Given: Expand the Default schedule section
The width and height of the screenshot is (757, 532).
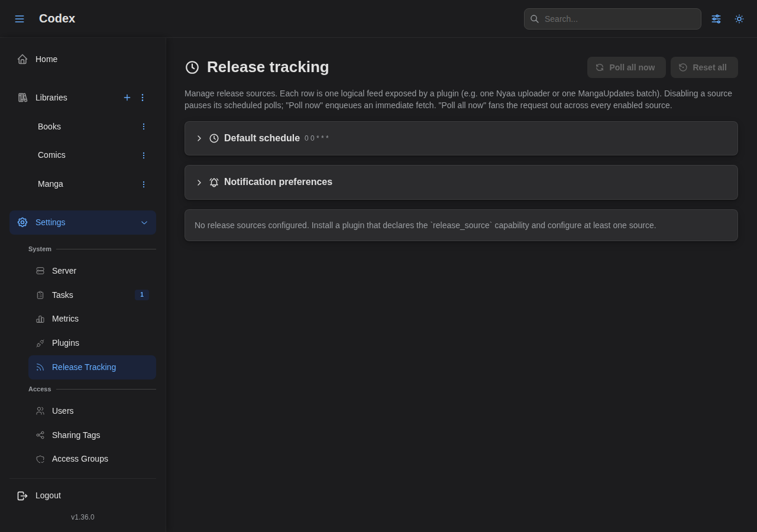Looking at the screenshot, I should [199, 138].
